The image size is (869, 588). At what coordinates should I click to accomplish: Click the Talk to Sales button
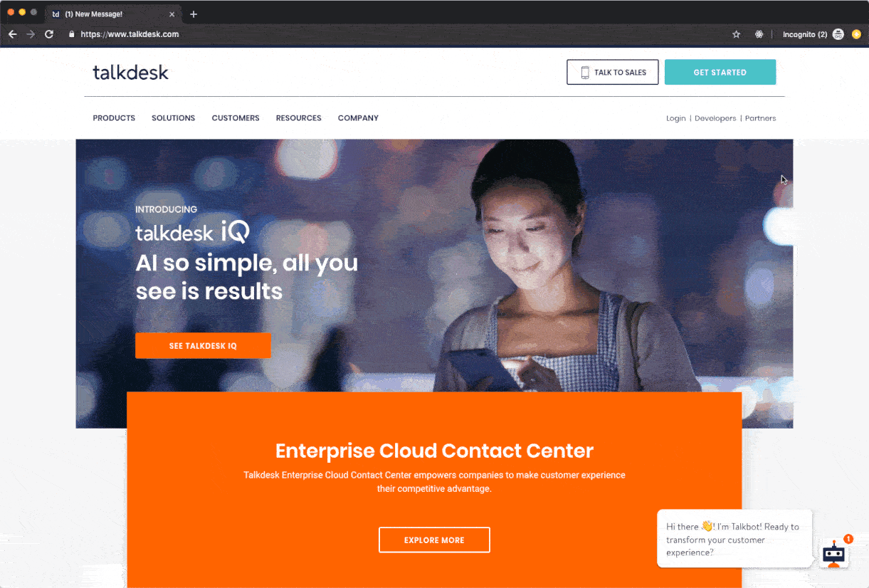point(613,72)
